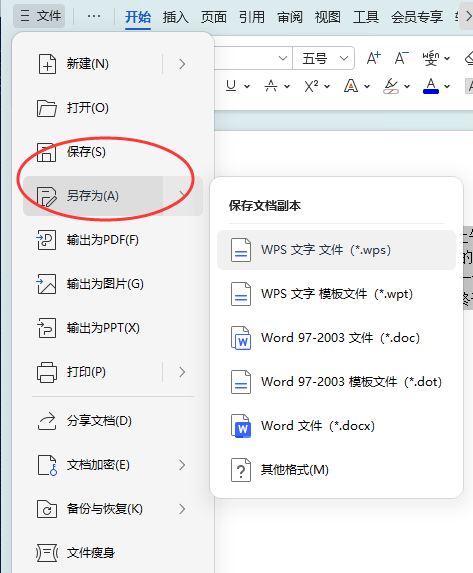
Task: Switch to the 开始 tab
Action: pos(138,17)
